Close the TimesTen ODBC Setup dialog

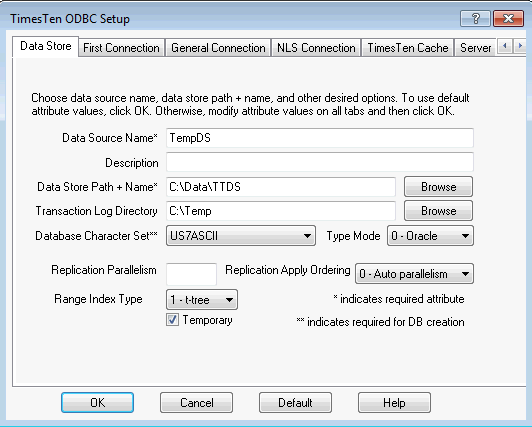pyautogui.click(x=508, y=18)
